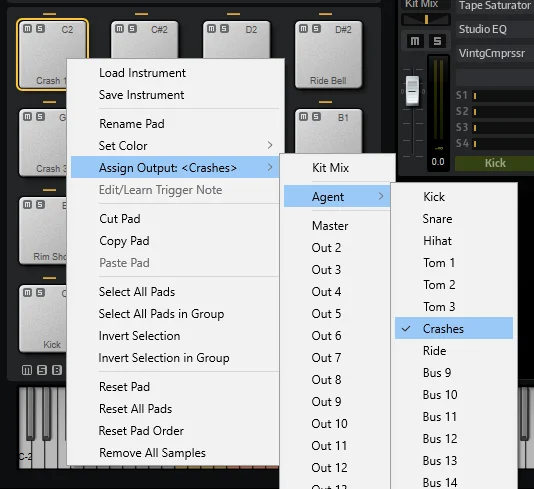Solo the C2 Crash pad

(x=41, y=29)
